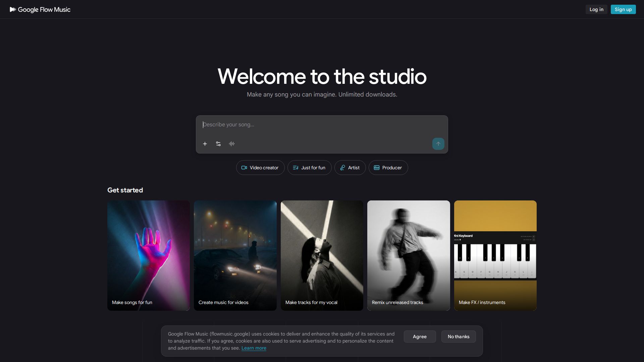Open the Make songs for fun card

pos(149,255)
